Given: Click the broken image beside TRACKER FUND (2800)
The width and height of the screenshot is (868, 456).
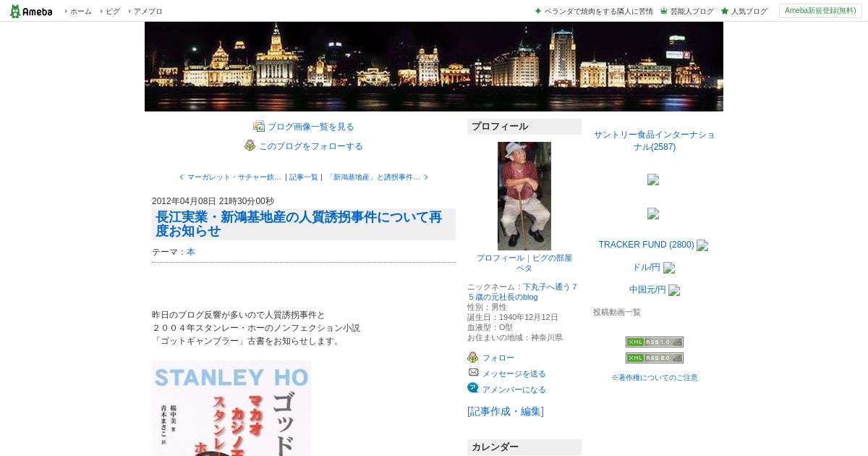Looking at the screenshot, I should point(702,245).
